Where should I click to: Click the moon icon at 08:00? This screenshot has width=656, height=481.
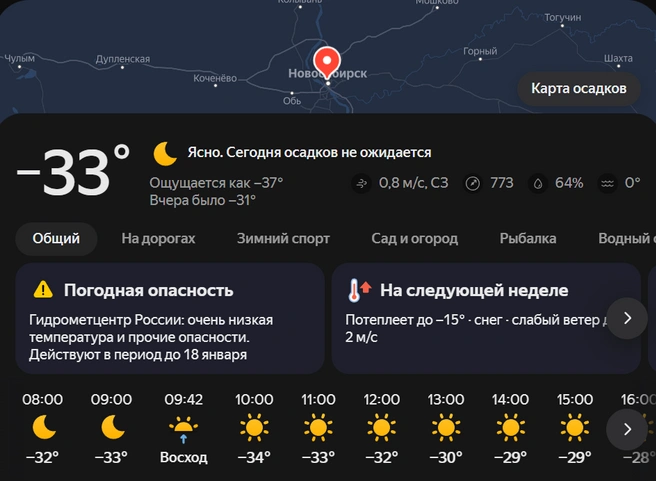[44, 427]
